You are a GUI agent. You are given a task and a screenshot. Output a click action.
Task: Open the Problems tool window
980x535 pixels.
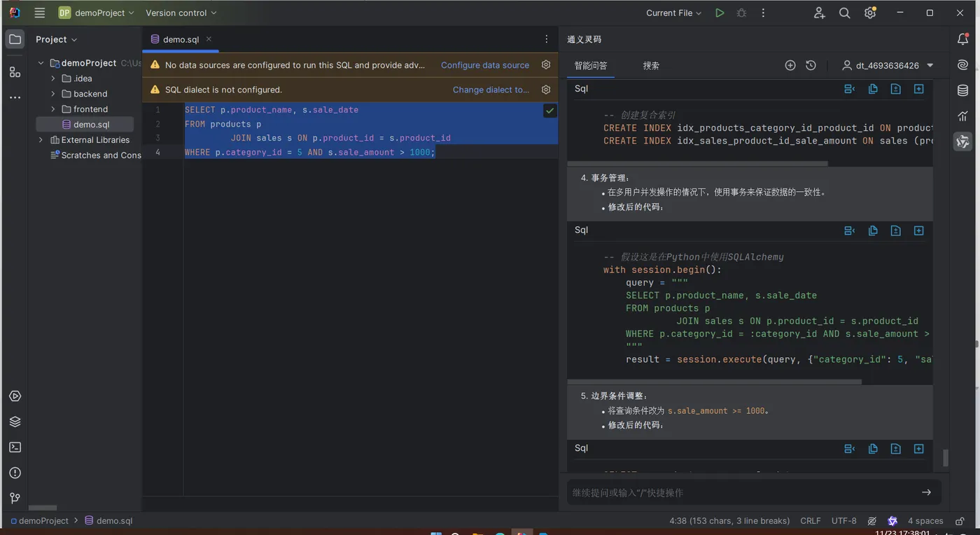pyautogui.click(x=15, y=473)
